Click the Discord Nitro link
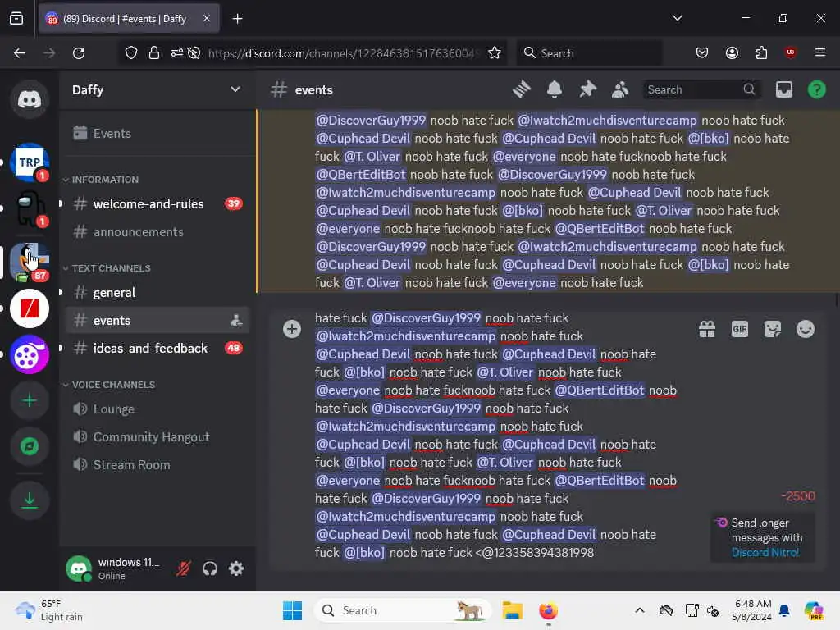 (x=765, y=552)
